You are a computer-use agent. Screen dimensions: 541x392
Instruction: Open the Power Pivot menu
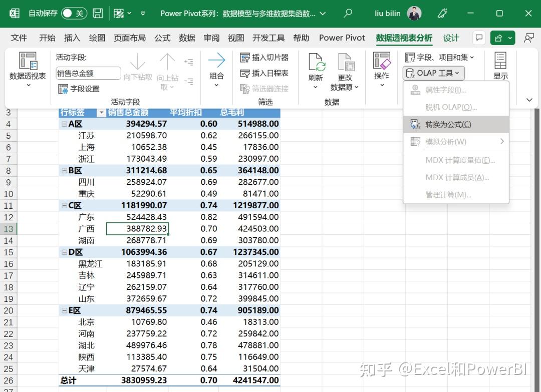342,38
